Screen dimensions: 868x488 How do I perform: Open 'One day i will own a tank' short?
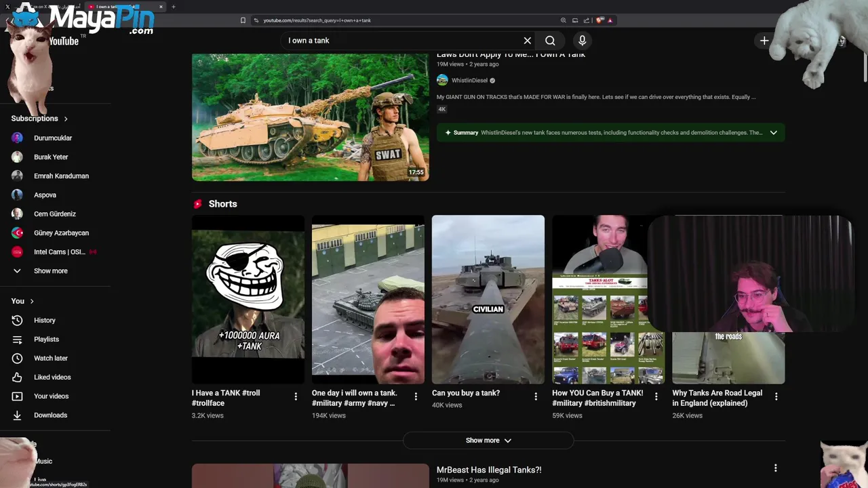point(368,300)
